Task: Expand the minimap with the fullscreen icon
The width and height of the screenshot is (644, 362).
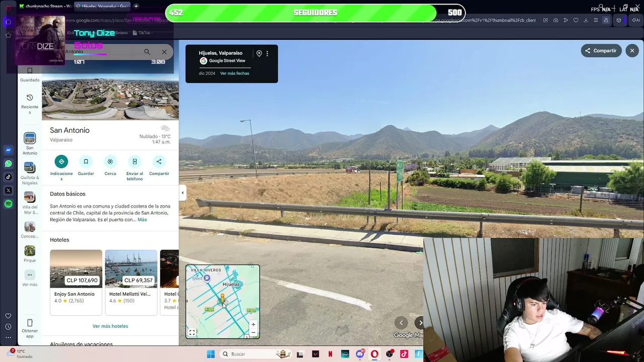Action: tap(192, 332)
